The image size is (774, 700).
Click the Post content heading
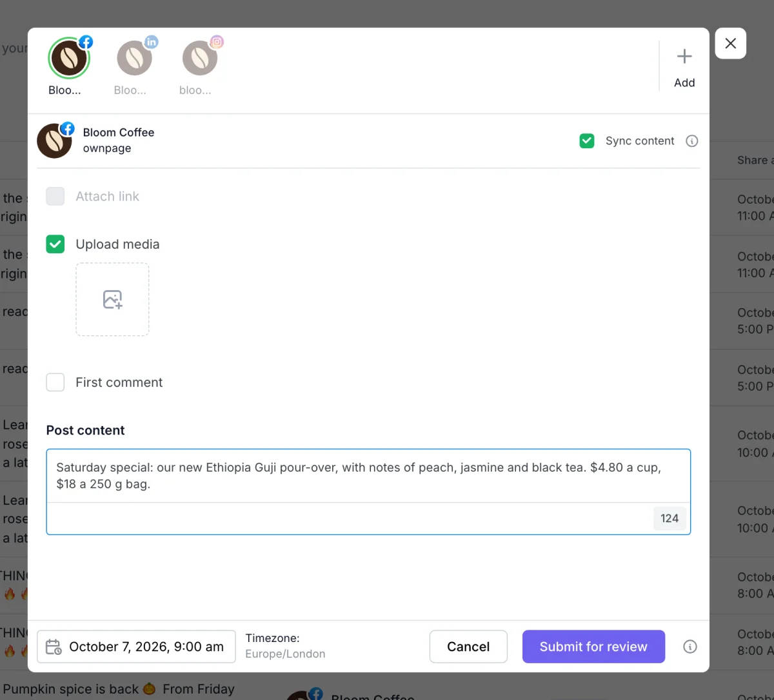(85, 431)
